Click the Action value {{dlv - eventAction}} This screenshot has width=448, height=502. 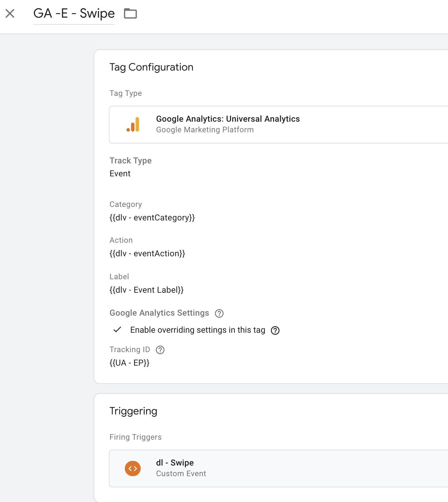coord(147,253)
